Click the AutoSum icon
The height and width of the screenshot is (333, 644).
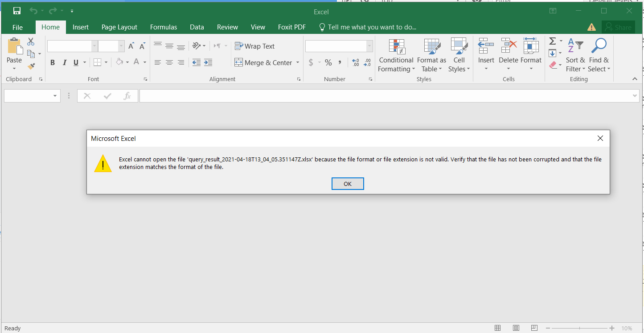tap(553, 41)
